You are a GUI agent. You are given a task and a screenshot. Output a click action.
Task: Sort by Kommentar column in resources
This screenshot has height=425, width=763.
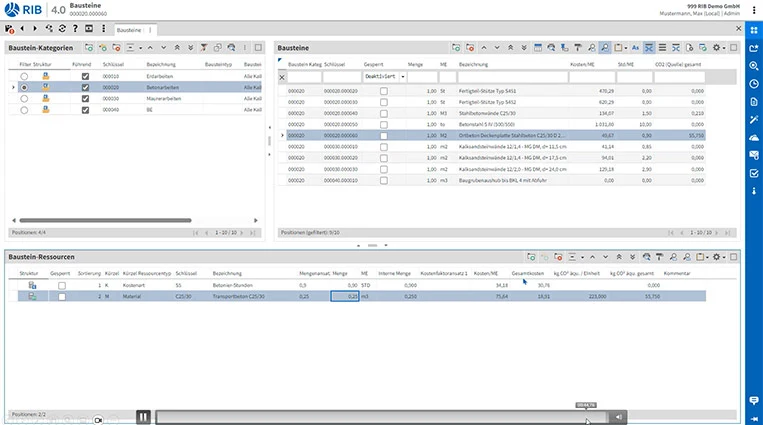[677, 274]
